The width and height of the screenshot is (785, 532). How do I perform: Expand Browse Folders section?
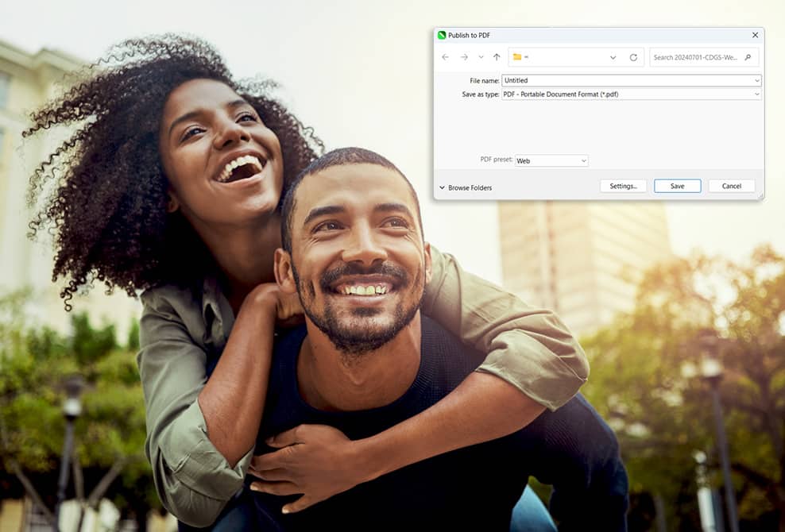[466, 187]
